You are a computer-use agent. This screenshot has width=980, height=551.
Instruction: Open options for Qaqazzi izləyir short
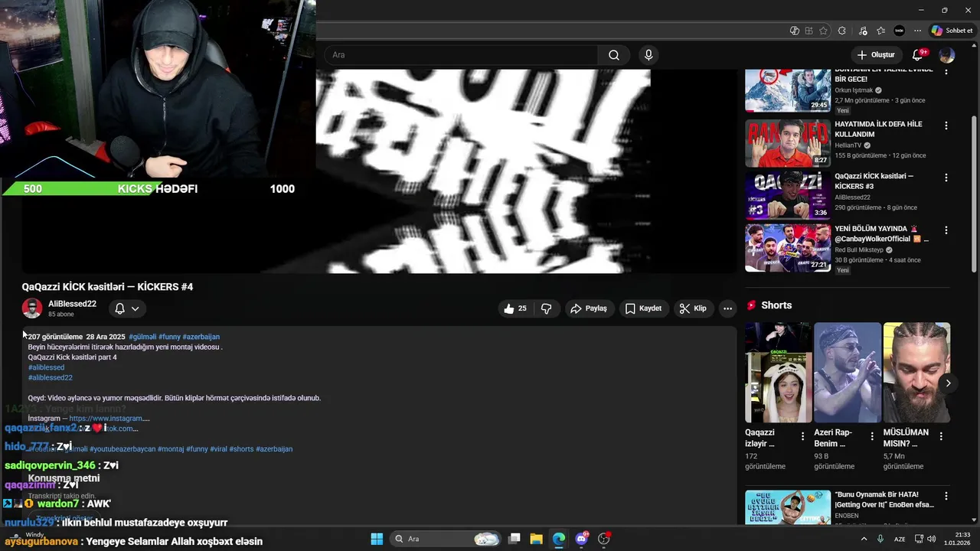802,436
